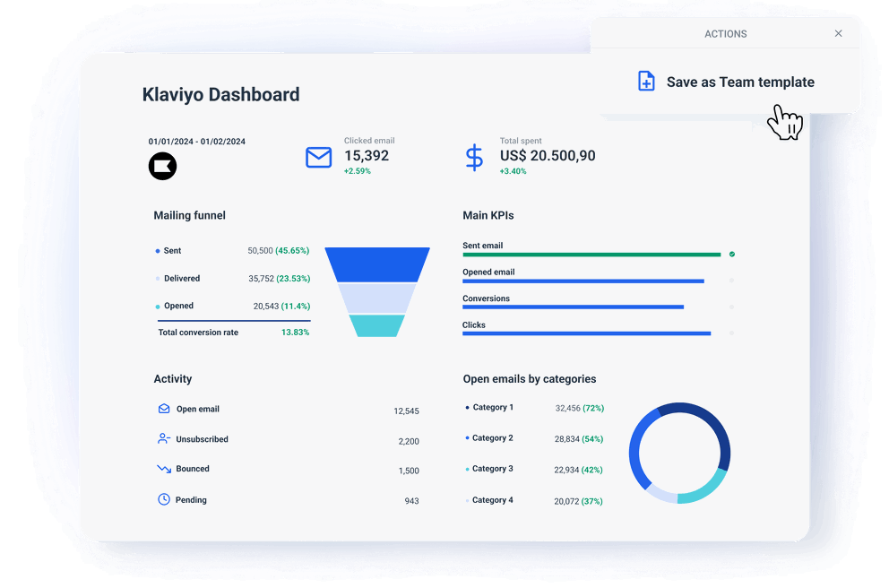Click the Conversions progress bar

[x=574, y=307]
